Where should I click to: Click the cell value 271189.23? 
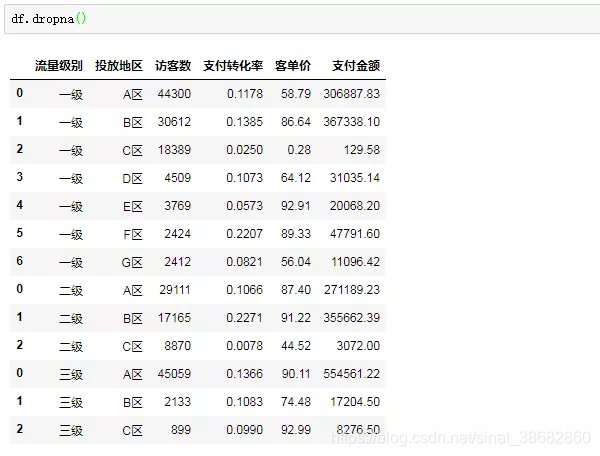tap(352, 290)
